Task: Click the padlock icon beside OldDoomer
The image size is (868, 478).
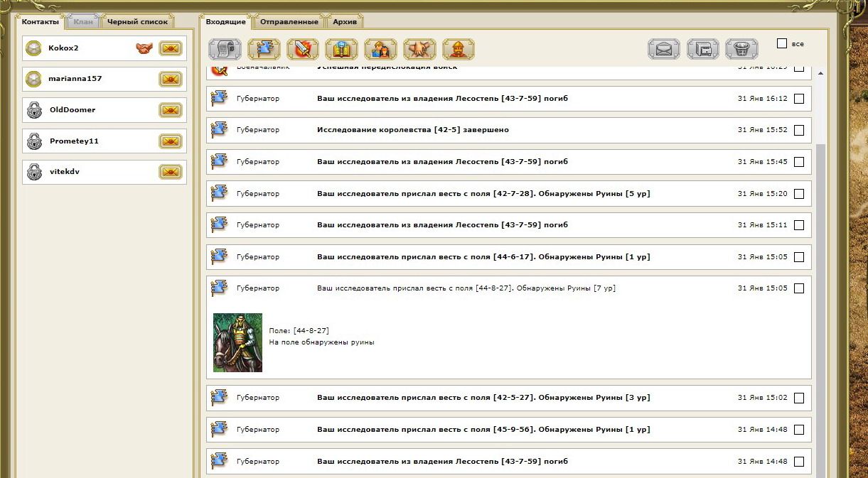Action: [33, 110]
